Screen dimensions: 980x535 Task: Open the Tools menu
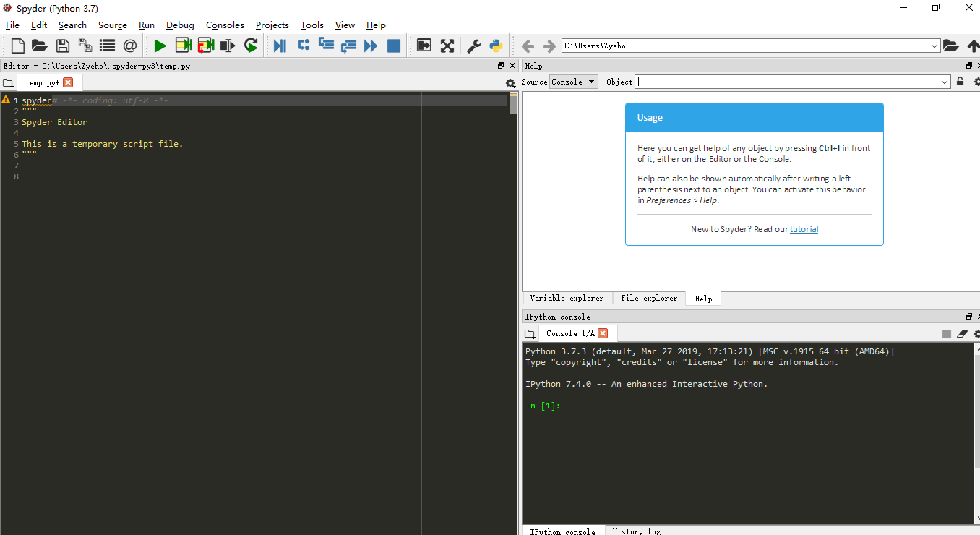[312, 25]
